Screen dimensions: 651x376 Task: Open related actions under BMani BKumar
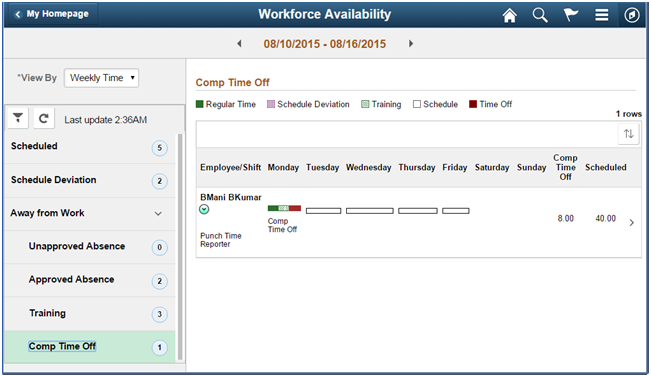click(x=204, y=210)
